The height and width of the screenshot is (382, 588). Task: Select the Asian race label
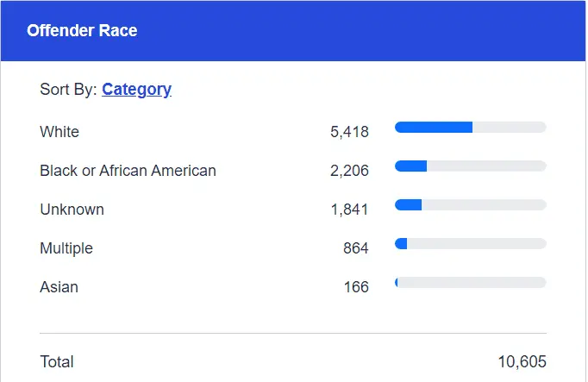coord(59,287)
